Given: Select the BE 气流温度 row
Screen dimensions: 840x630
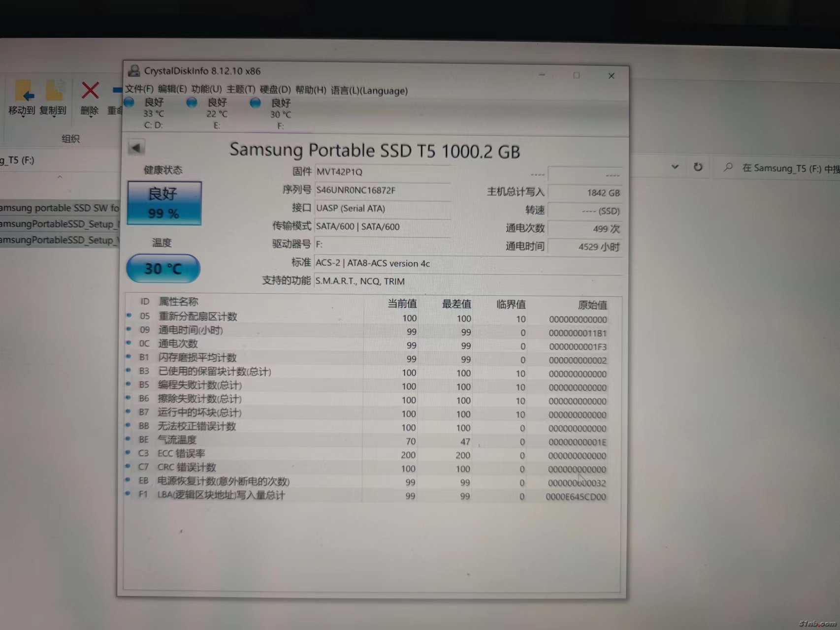Looking at the screenshot, I should [x=367, y=441].
